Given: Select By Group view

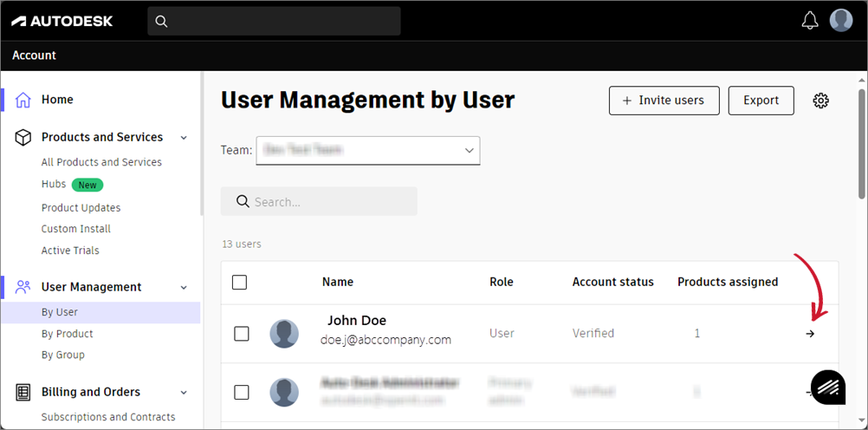Looking at the screenshot, I should click(62, 355).
